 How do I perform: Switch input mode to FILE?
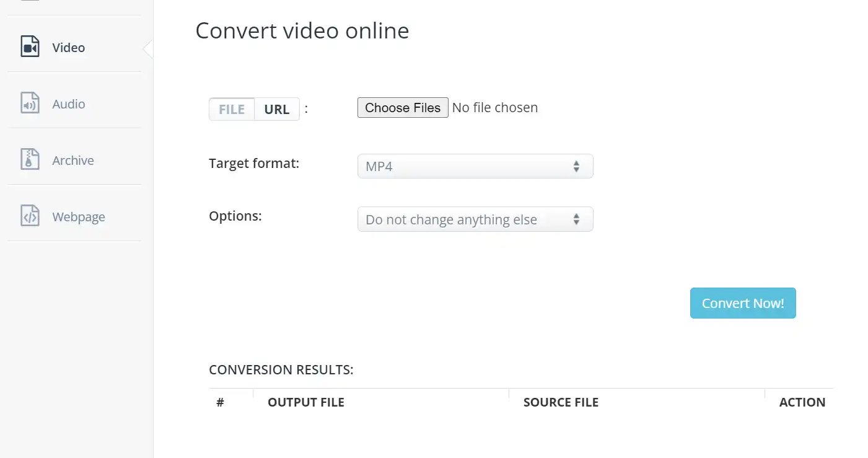point(232,109)
